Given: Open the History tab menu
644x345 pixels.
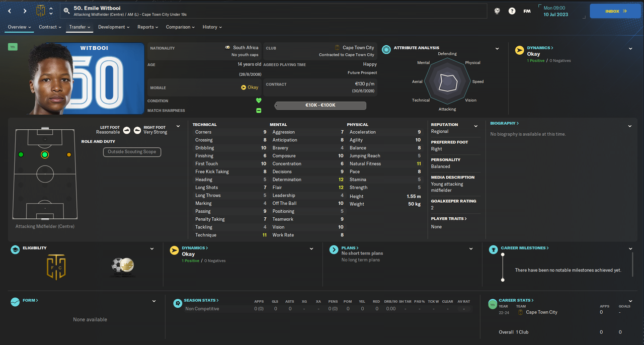Looking at the screenshot, I should click(212, 27).
